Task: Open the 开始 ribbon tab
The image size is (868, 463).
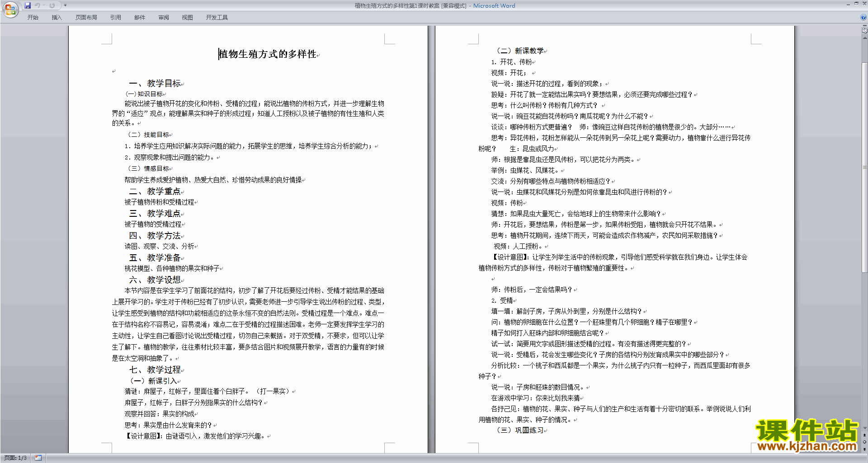Action: click(33, 18)
